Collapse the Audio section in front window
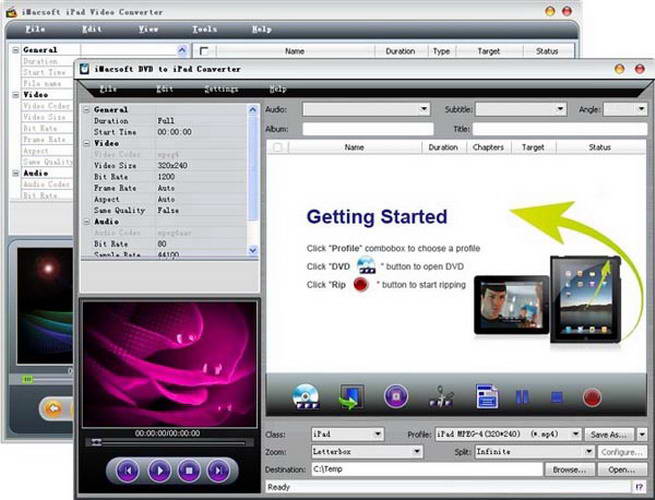Screen dimensions: 655x500 coord(87,222)
